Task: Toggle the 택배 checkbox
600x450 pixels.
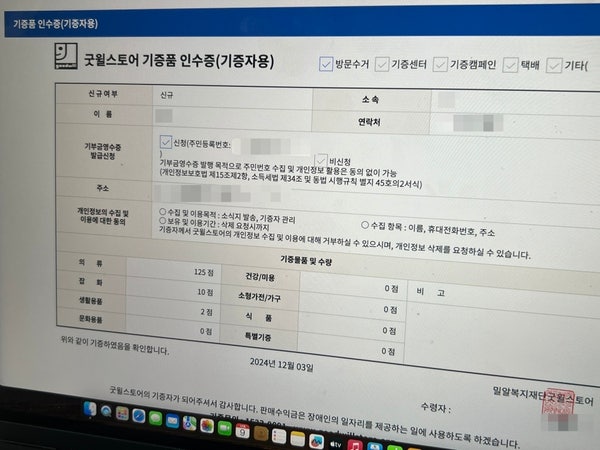Action: (510, 65)
